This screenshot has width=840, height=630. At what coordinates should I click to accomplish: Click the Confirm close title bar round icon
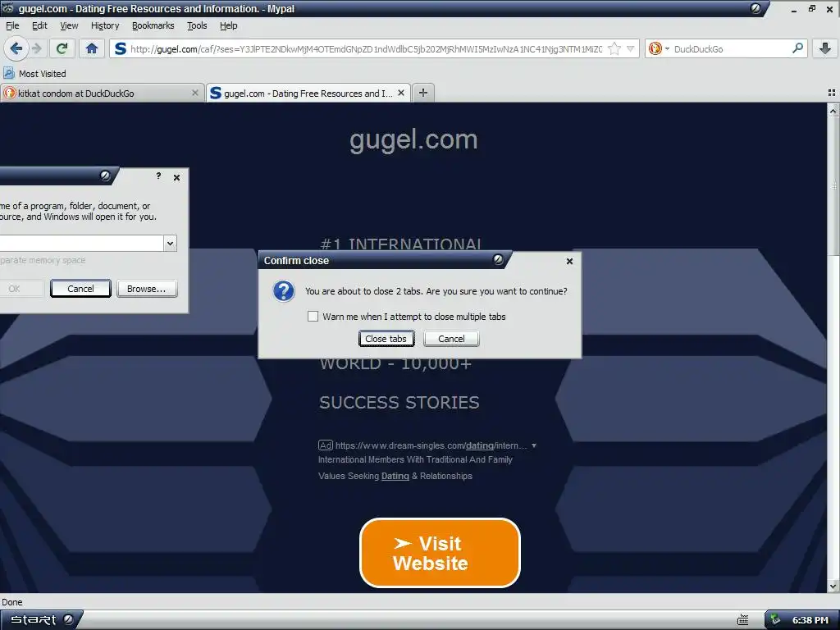click(498, 260)
